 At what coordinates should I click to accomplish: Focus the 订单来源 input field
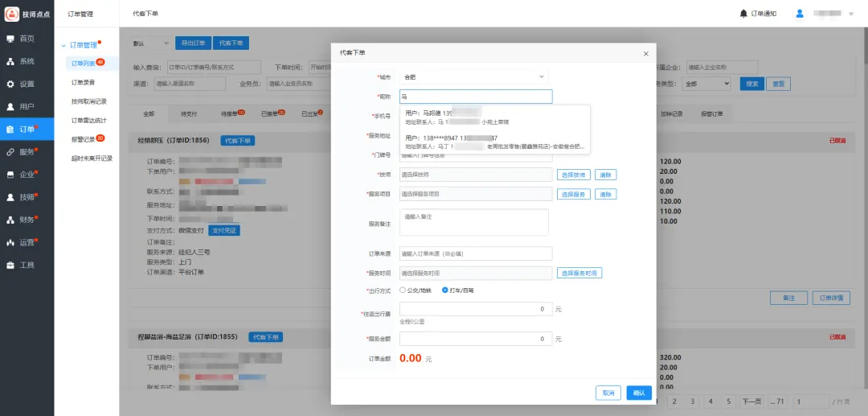pos(476,253)
